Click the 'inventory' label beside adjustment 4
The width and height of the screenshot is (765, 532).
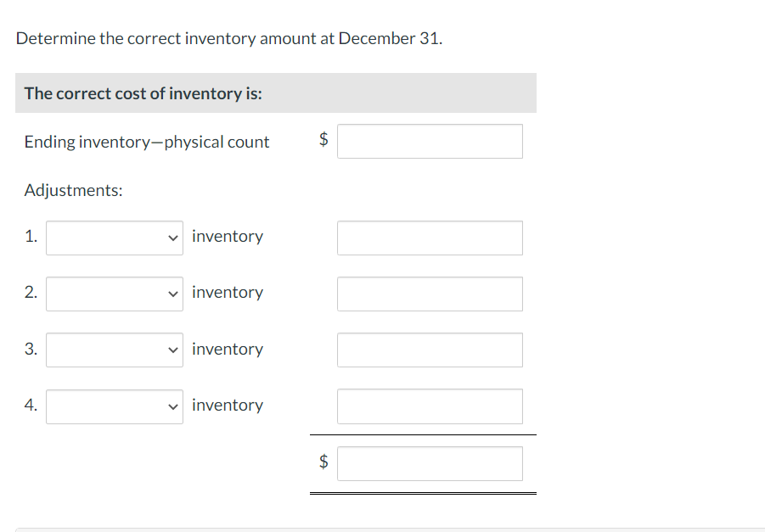click(228, 405)
